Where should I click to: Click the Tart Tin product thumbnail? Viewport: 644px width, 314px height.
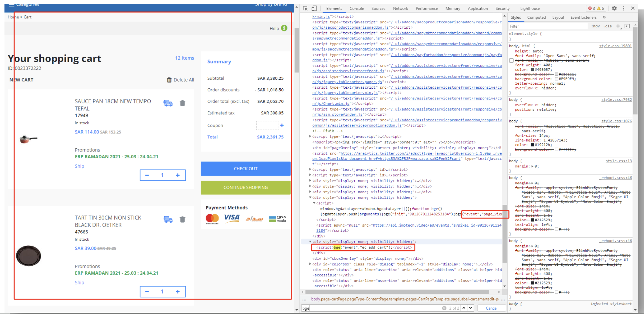28,256
